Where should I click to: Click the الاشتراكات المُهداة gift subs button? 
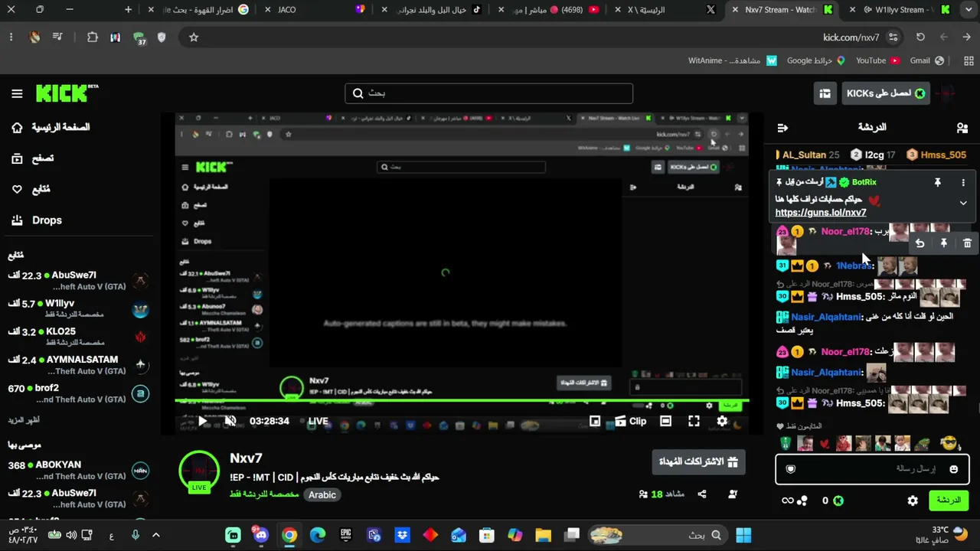tap(698, 462)
